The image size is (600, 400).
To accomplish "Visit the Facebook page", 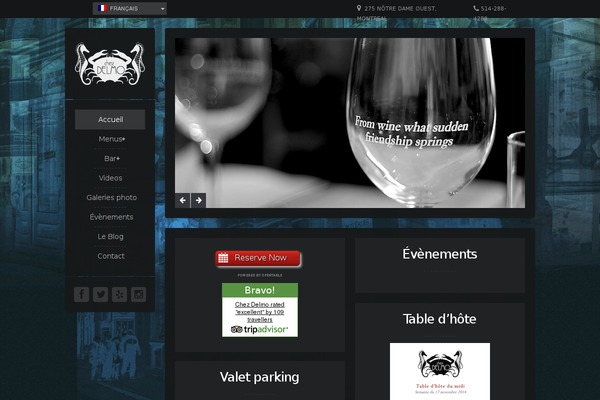I will (x=82, y=294).
